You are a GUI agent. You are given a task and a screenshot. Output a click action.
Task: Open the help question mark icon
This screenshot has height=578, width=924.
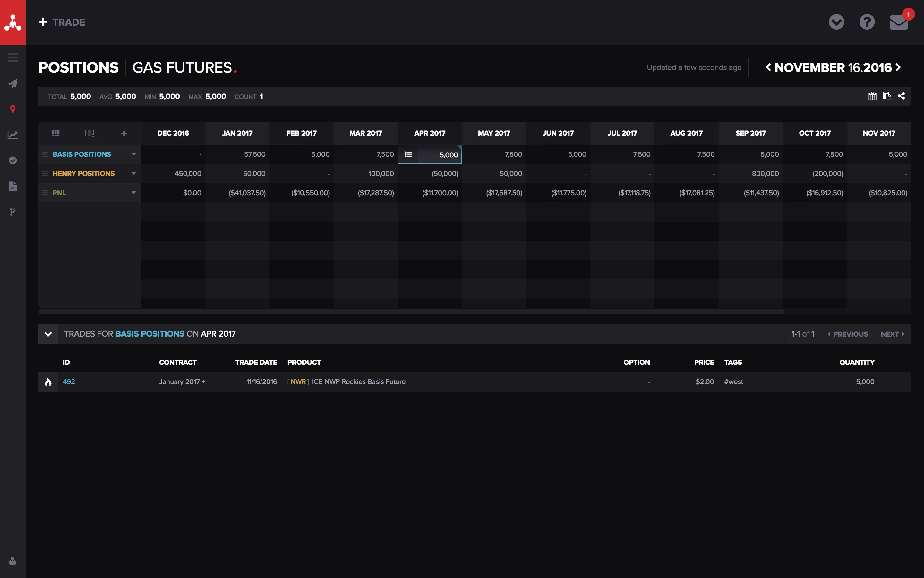click(x=867, y=22)
